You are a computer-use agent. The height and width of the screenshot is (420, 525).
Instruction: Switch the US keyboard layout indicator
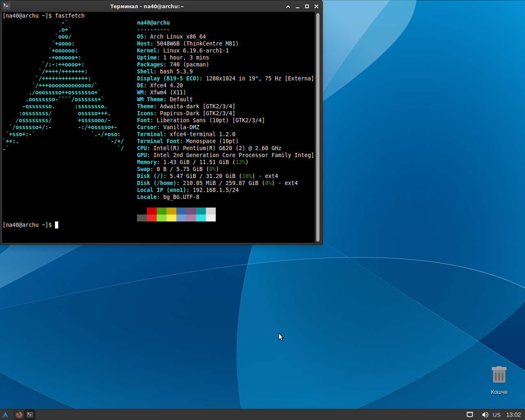[497, 415]
